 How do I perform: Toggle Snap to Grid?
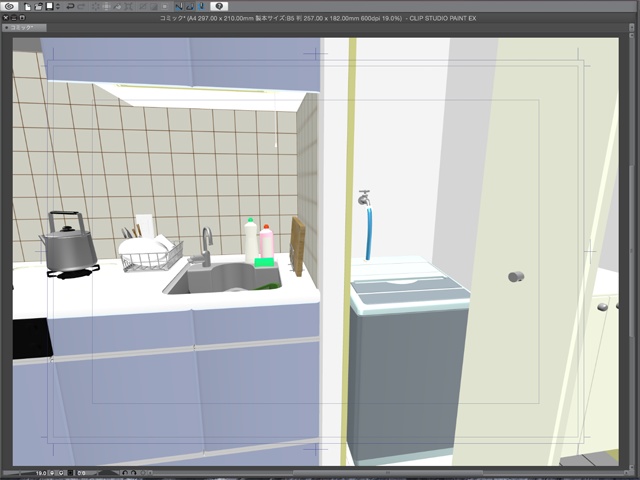[201, 7]
